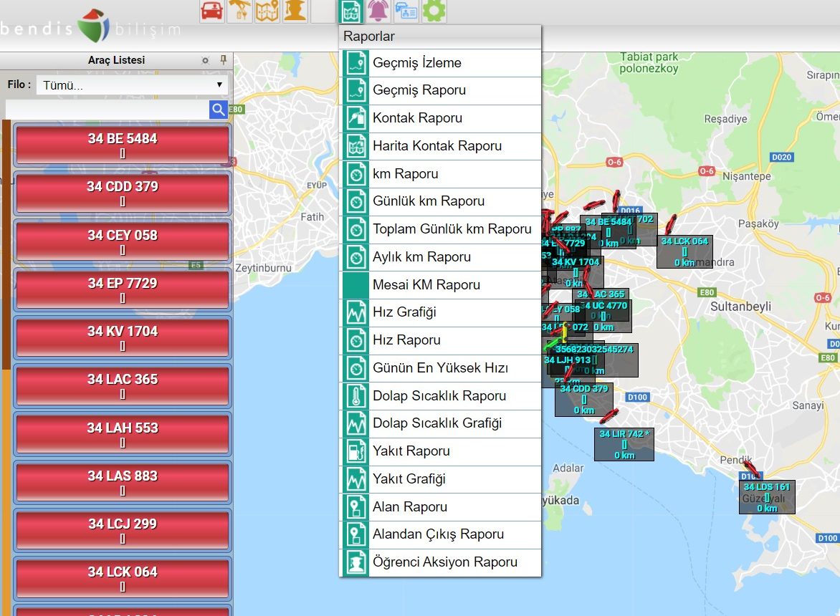Click the small gear icon in Araç Listesi header

click(x=205, y=60)
